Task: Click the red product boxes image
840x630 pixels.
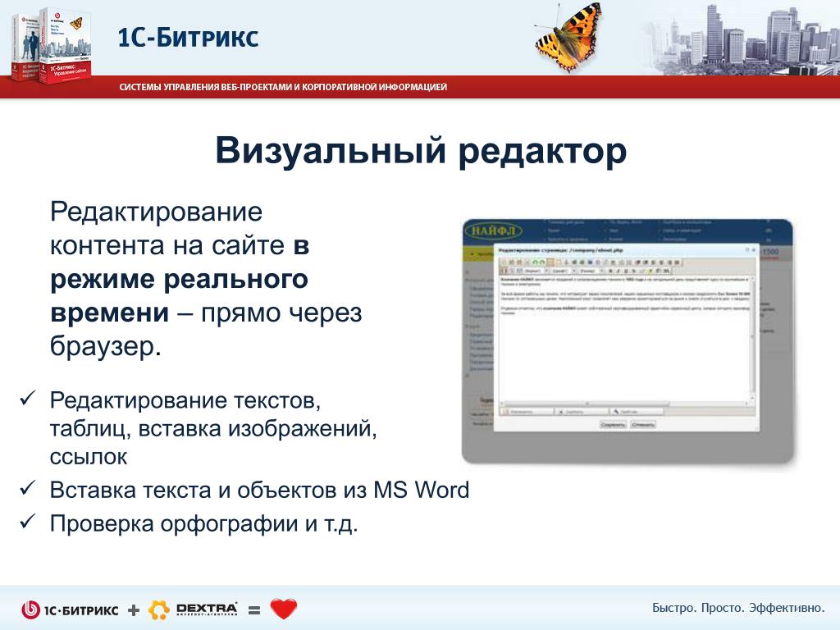Action: click(x=51, y=44)
